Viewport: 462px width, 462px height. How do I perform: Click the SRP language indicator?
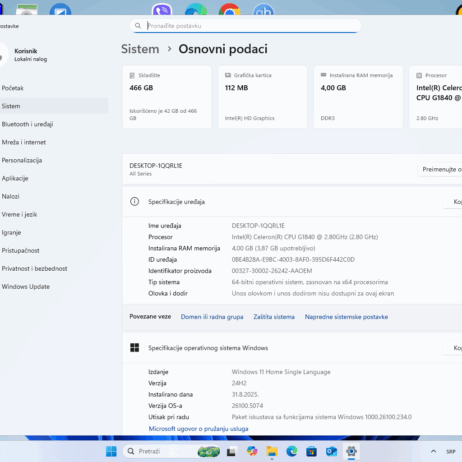[451, 452]
